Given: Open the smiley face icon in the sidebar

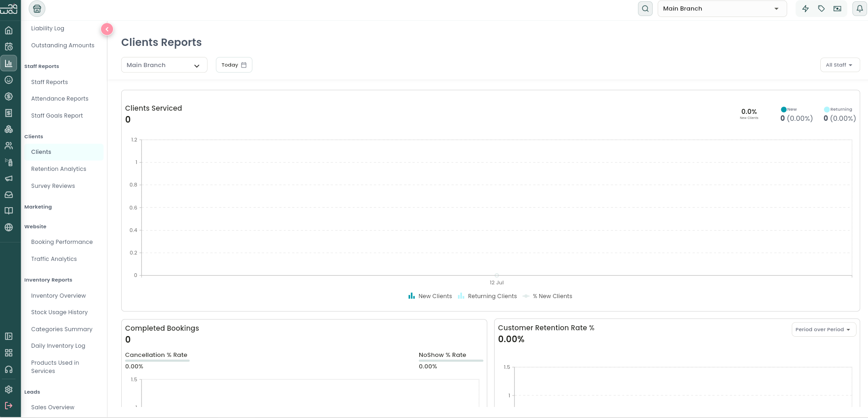Looking at the screenshot, I should pos(9,80).
